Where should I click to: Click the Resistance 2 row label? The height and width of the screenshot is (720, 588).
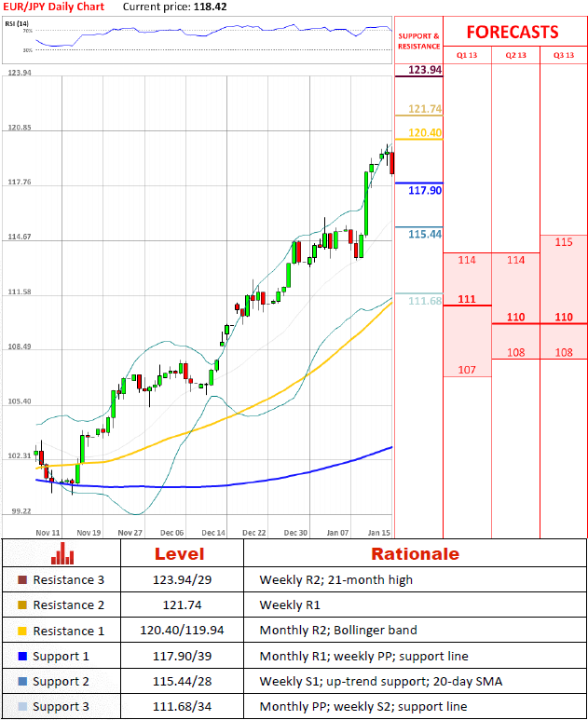click(68, 605)
